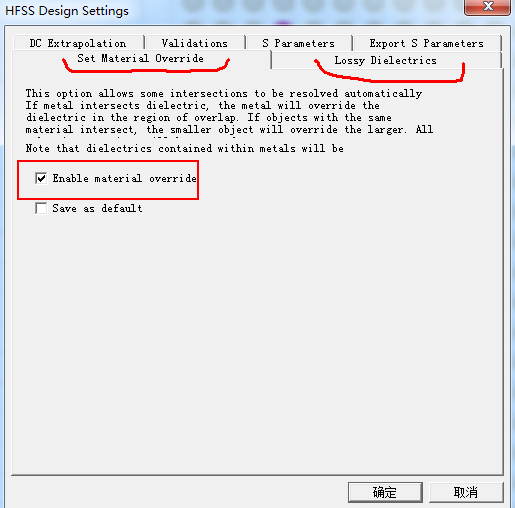Click the blank area of the tab panel
The image size is (515, 508).
[x=257, y=333]
